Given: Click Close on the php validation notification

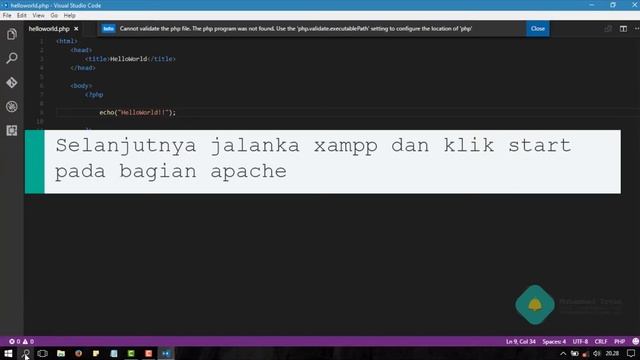Looking at the screenshot, I should (538, 29).
